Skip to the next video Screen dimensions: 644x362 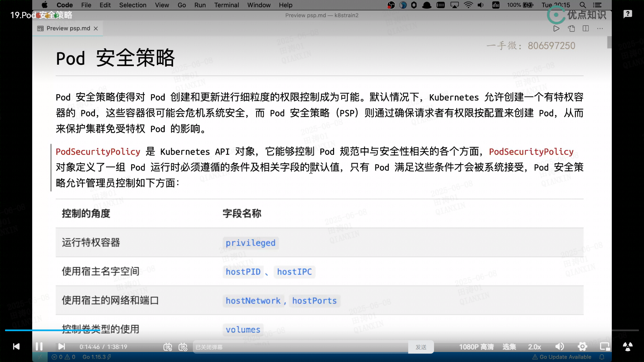pyautogui.click(x=61, y=347)
